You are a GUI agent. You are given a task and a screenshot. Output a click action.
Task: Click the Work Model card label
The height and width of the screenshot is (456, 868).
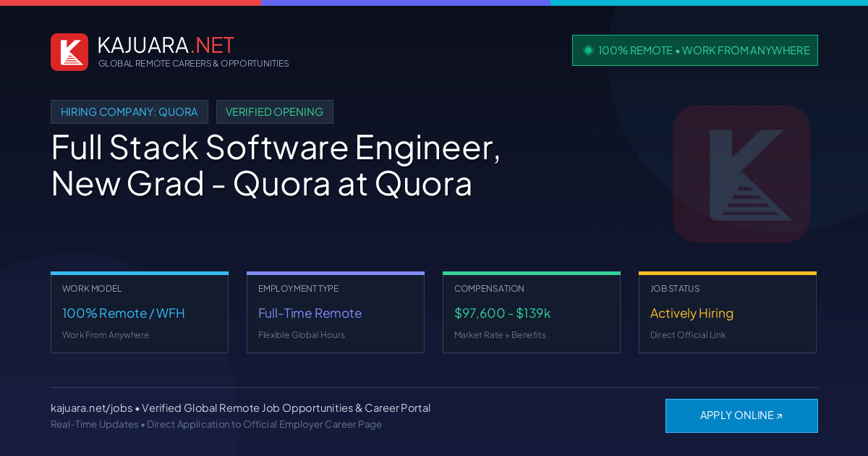[92, 289]
